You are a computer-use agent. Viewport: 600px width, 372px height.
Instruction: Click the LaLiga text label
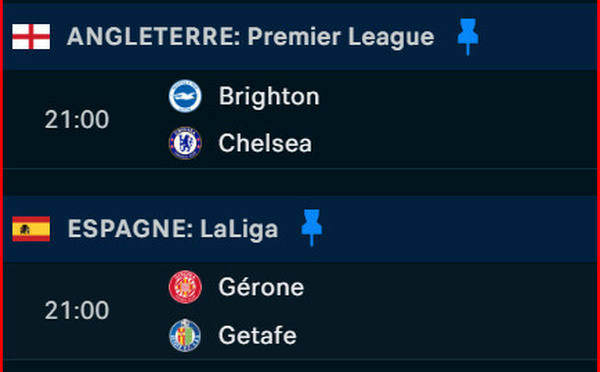point(239,229)
